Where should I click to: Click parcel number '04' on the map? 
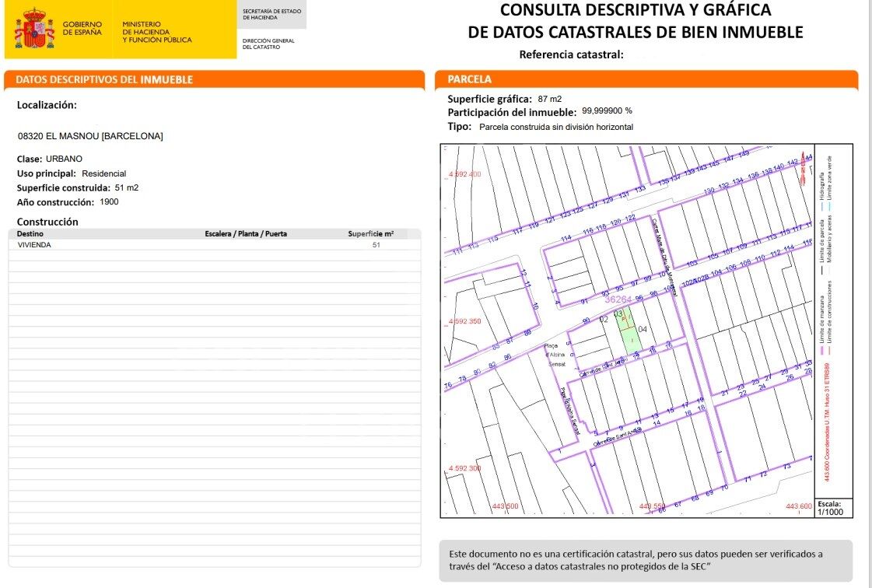643,329
